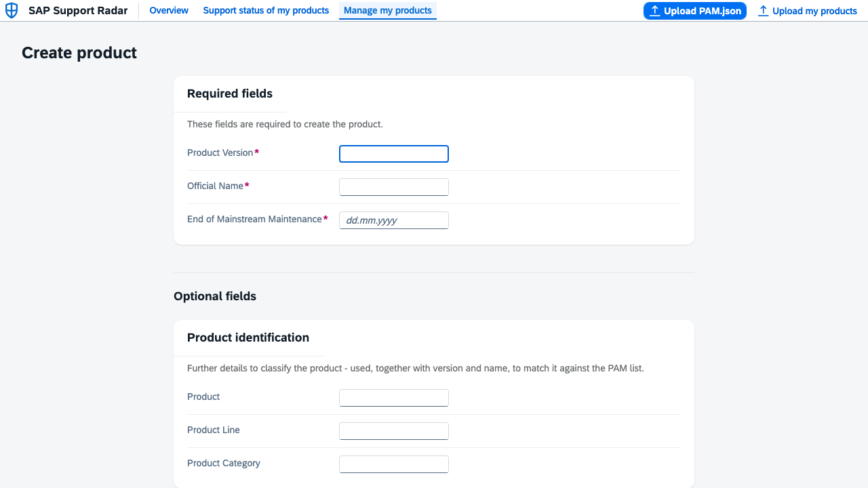868x488 pixels.
Task: Click the Product input field
Action: [x=394, y=398]
